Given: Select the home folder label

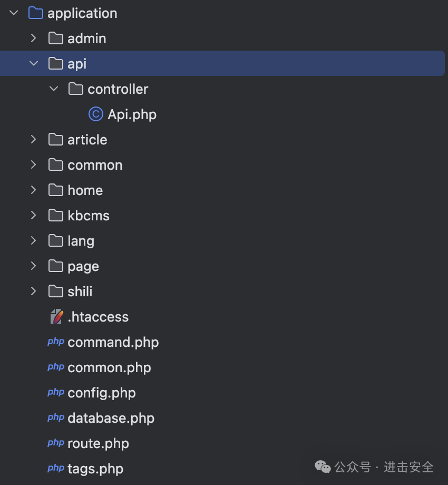Looking at the screenshot, I should [85, 190].
